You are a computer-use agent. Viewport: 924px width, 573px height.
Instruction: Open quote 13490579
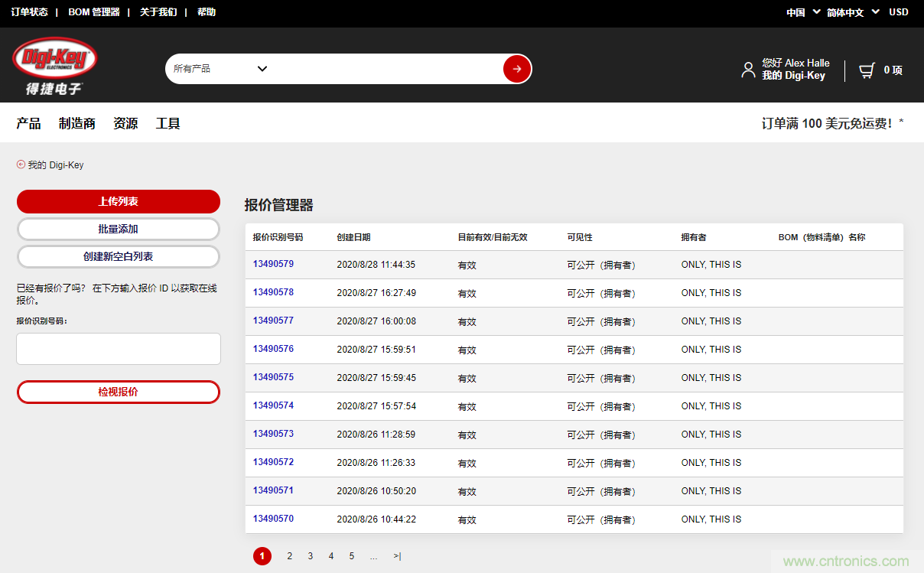(273, 265)
